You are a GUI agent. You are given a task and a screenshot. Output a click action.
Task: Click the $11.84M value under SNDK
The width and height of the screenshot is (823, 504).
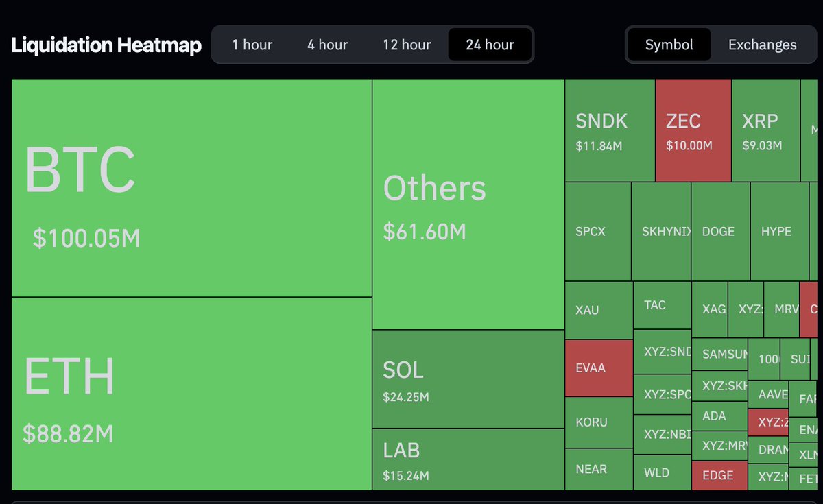pos(599,145)
